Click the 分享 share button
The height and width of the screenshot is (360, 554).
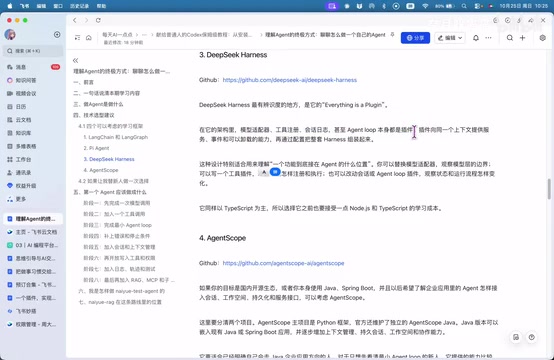click(415, 38)
